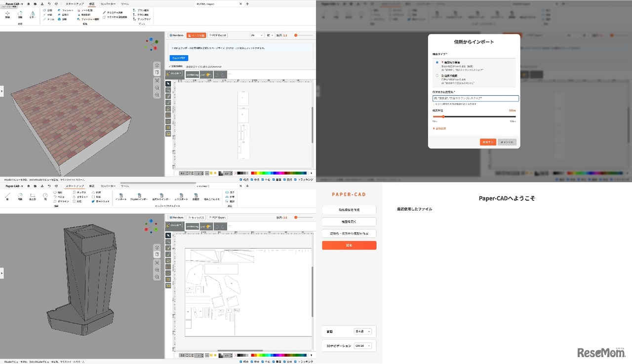Select the 移動 (Move) tool

(x=7, y=15)
